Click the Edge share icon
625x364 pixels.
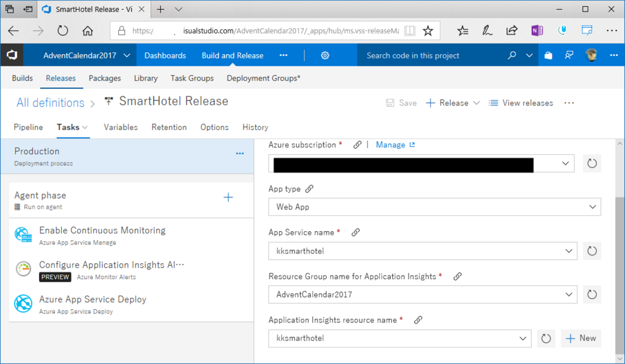(512, 30)
